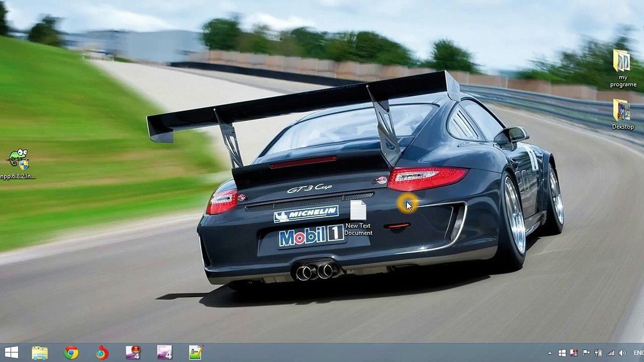Select the New Text Document file icon

click(358, 211)
